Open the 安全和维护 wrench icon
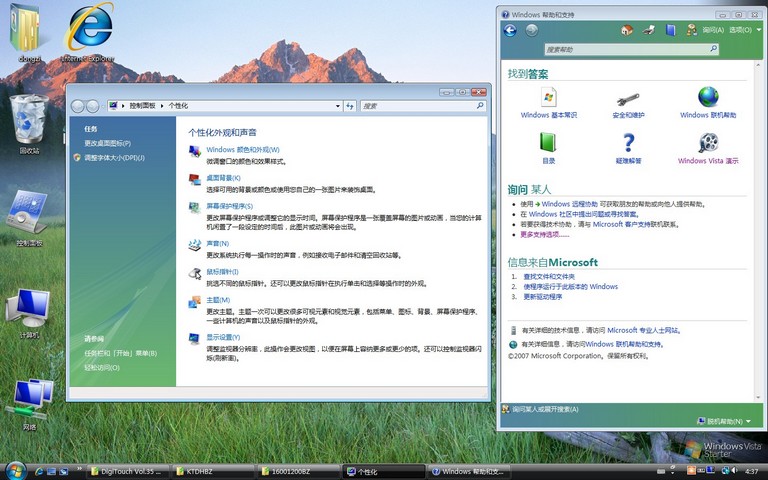This screenshot has width=768, height=480. point(628,99)
